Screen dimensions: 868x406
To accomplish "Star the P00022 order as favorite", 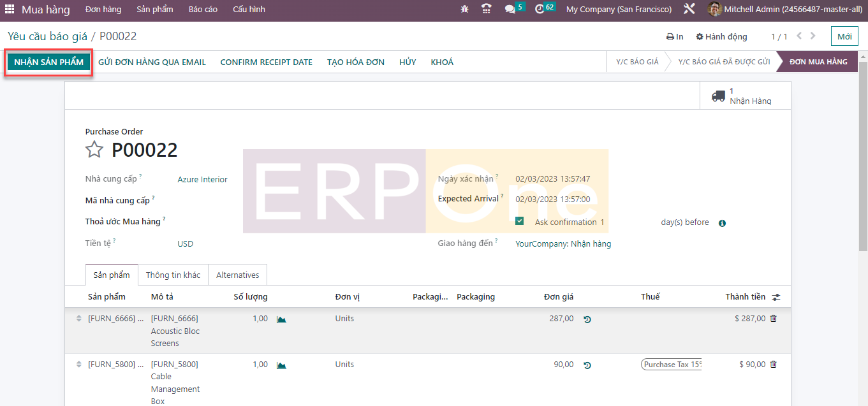I will pyautogui.click(x=94, y=150).
